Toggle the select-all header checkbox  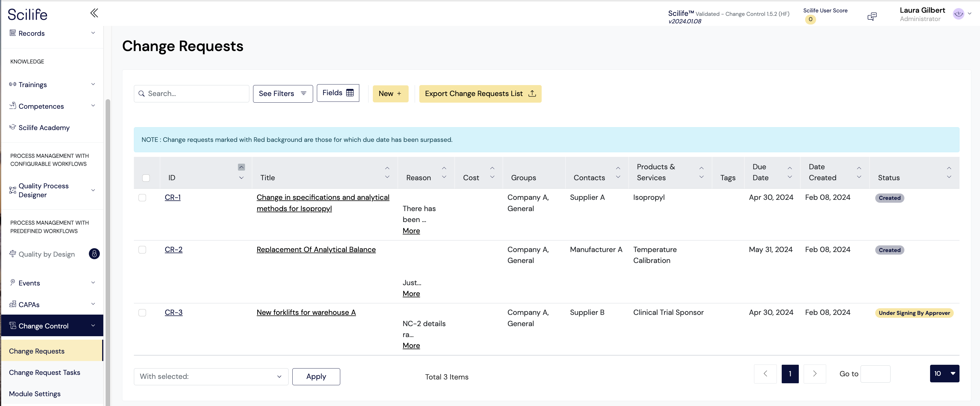(x=146, y=178)
